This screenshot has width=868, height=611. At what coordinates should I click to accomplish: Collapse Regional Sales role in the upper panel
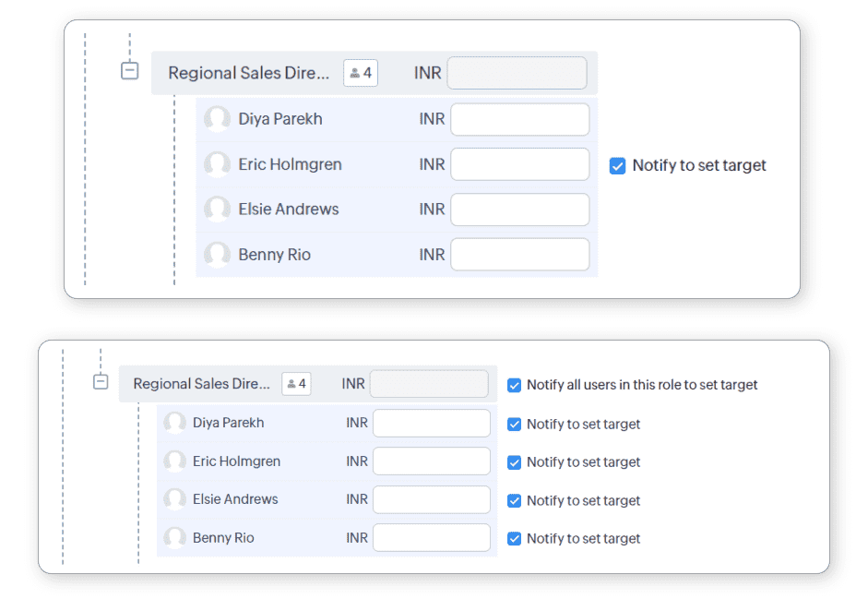(x=130, y=71)
